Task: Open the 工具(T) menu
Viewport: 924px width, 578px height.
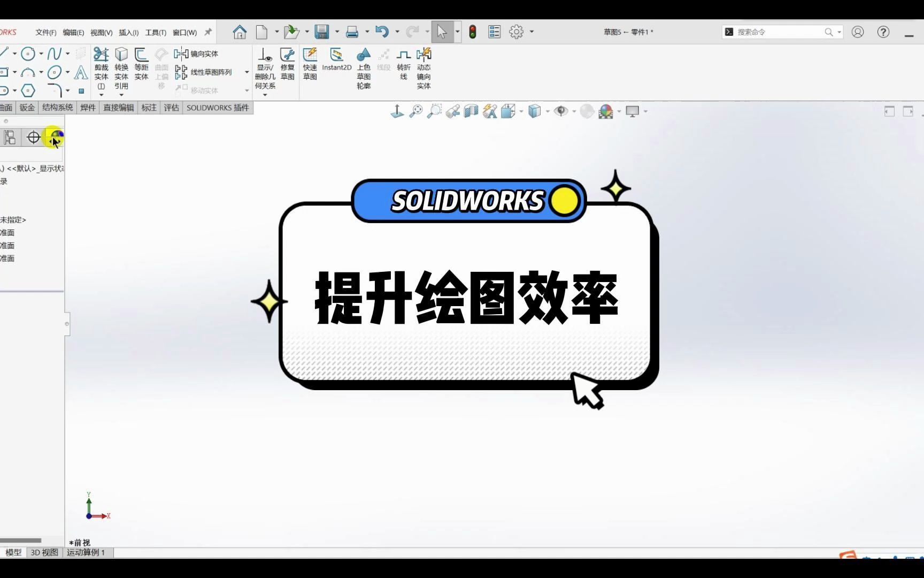Action: click(156, 33)
